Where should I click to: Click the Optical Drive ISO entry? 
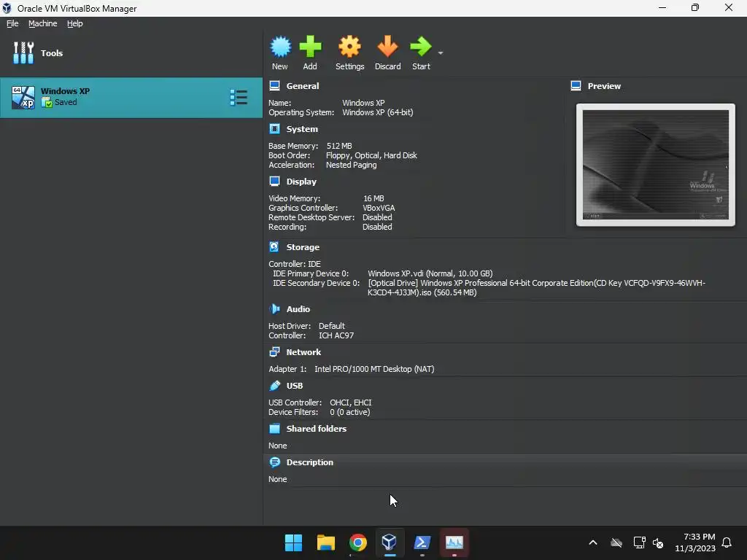tap(536, 287)
